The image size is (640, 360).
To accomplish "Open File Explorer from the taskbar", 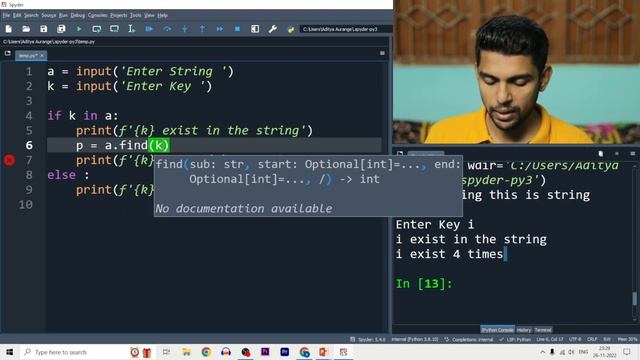I will coord(186,352).
